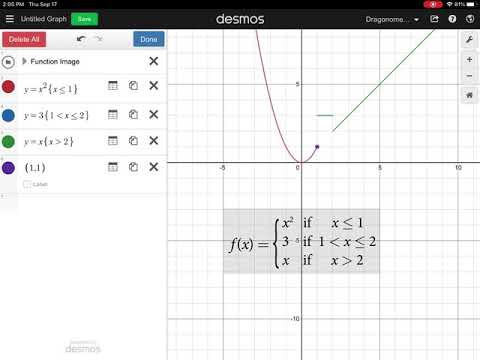Image resolution: width=480 pixels, height=360 pixels.
Task: Click Delete All button
Action: (24, 39)
